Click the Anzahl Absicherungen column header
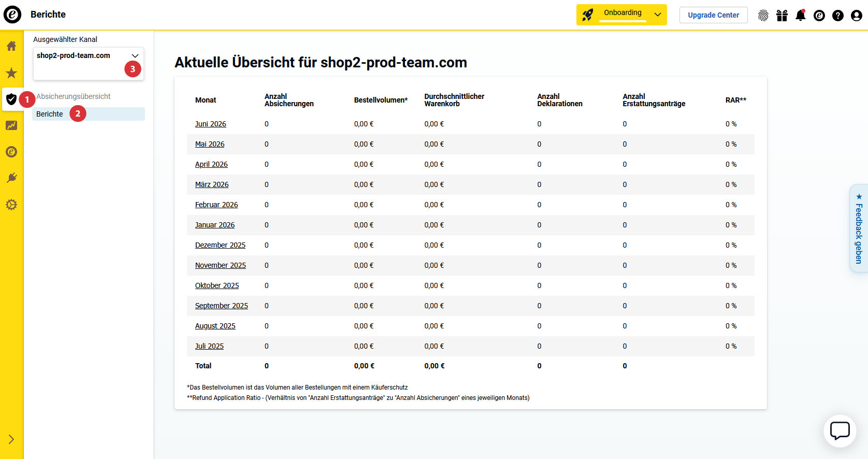 289,100
